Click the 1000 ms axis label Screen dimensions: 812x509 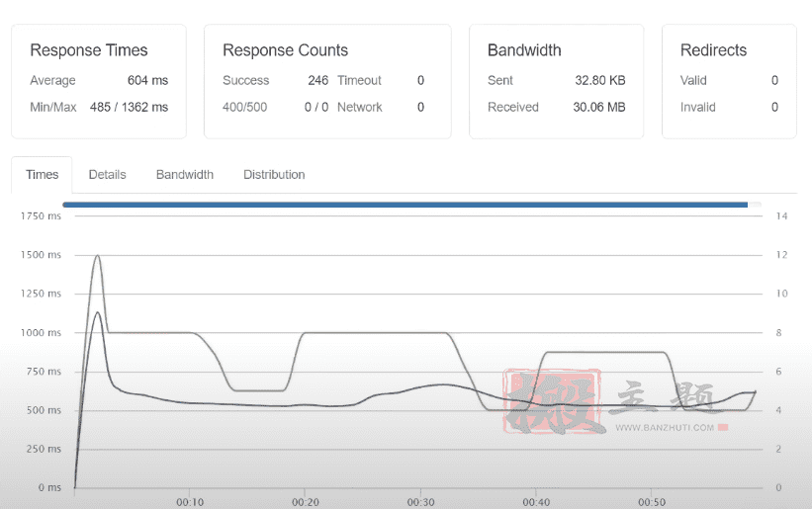tap(41, 333)
